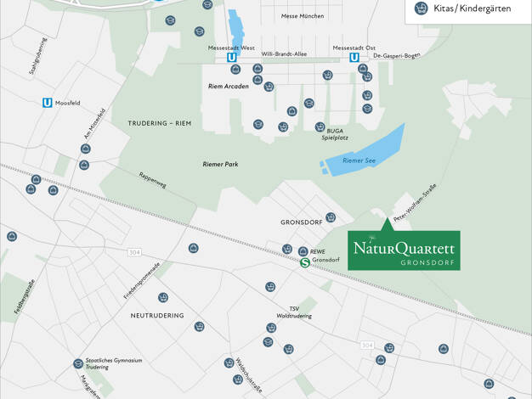The image size is (532, 399).
Task: Click the De-Gasperi-Bogen street label
Action: (x=397, y=55)
